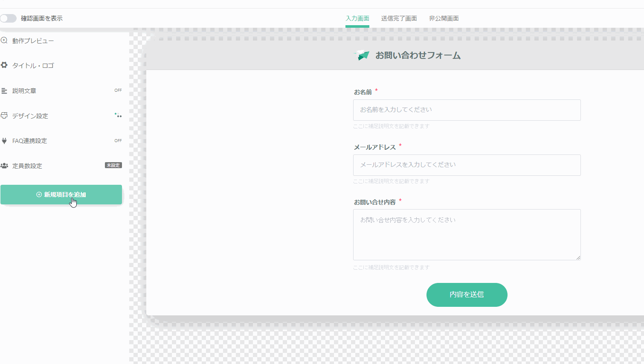Click the paper plane form logo
This screenshot has height=364, width=644.
(362, 55)
